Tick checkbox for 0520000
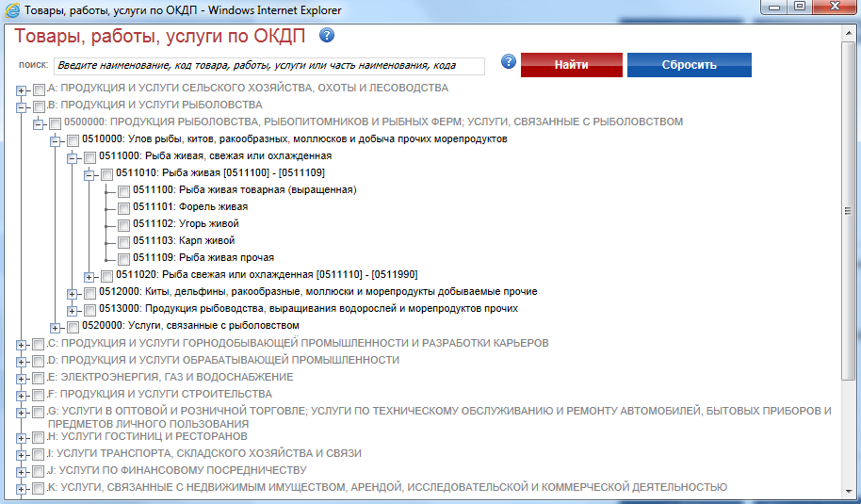Screen dimensions: 861x504 tap(73, 327)
